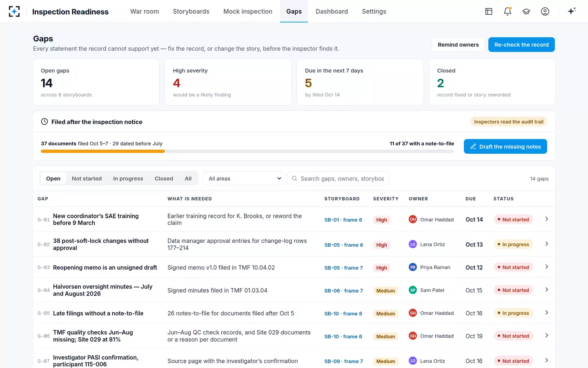Click Sam Patel avatar in G-04 row
The image size is (588, 368).
[x=413, y=290]
